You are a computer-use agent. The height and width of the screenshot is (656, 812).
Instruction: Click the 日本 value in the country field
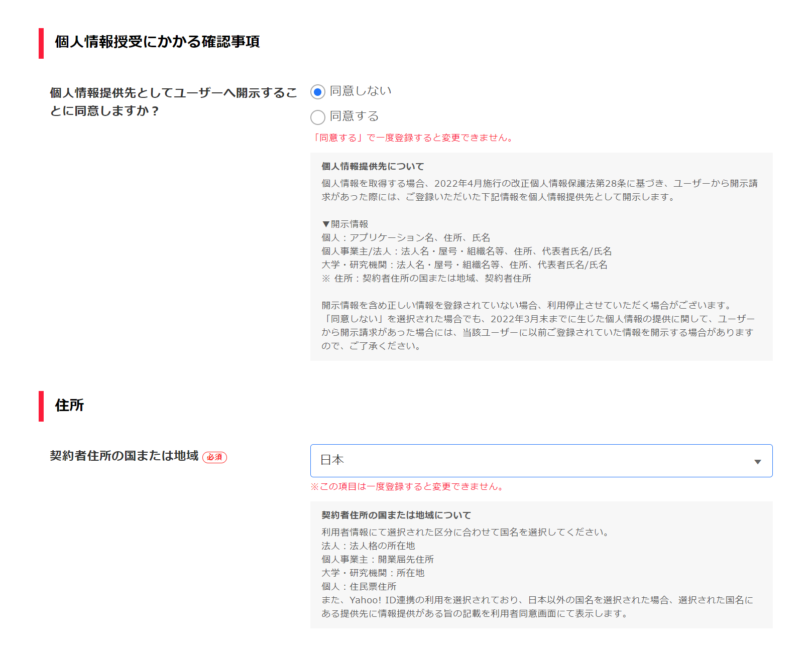(331, 460)
